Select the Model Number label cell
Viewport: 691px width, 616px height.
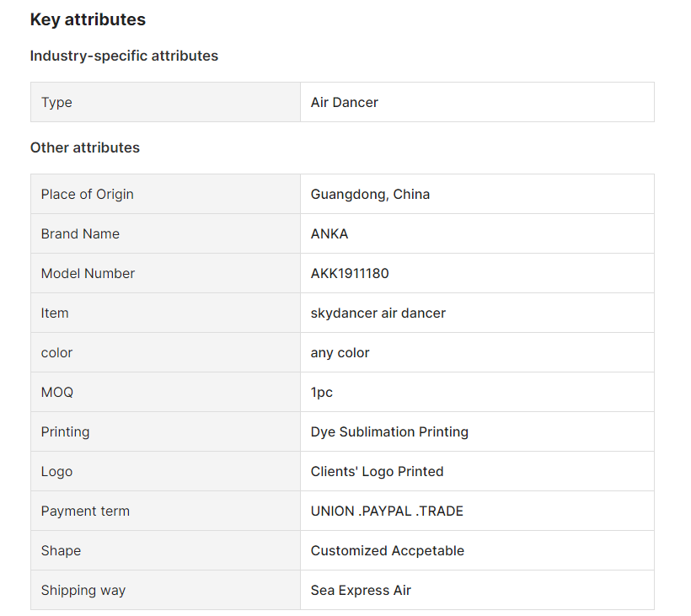(x=165, y=273)
